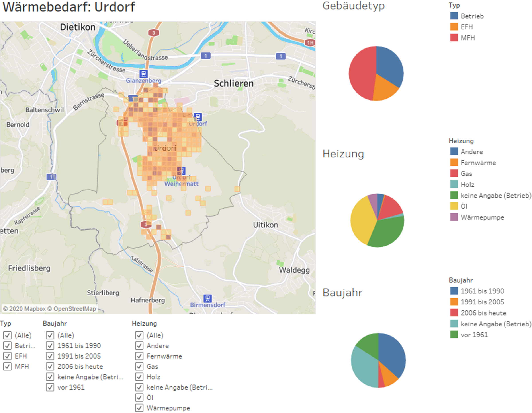Image resolution: width=532 pixels, height=413 pixels.
Task: Click the Glanzenberg train station icon
Action: pyautogui.click(x=143, y=74)
